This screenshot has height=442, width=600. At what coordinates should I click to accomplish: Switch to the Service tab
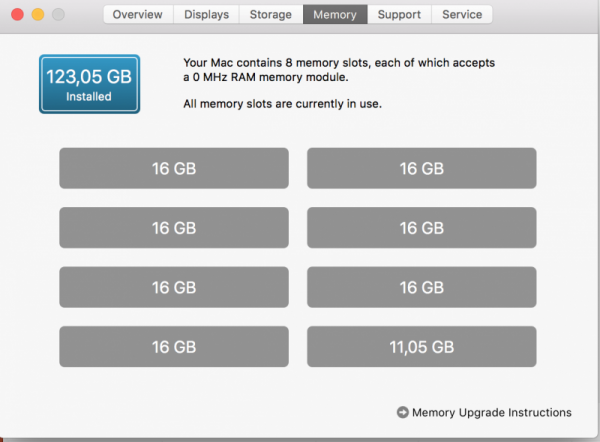462,15
